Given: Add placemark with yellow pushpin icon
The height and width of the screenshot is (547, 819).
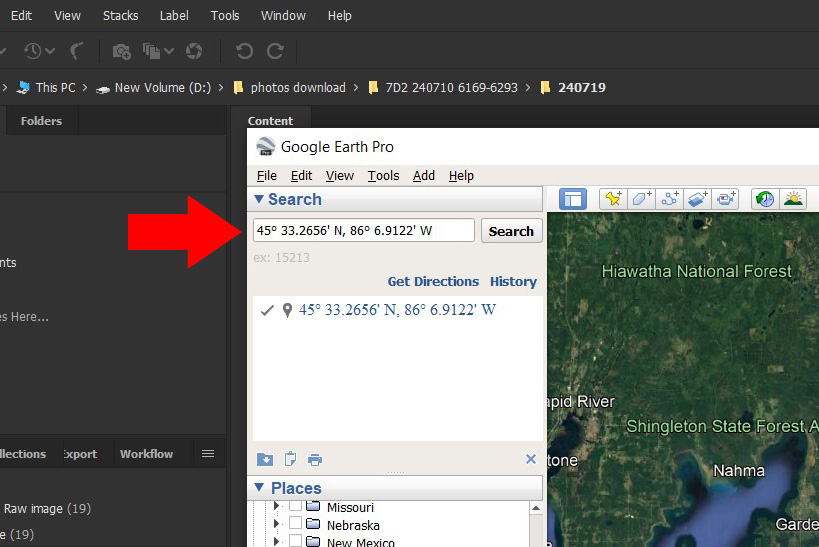Looking at the screenshot, I should (613, 199).
